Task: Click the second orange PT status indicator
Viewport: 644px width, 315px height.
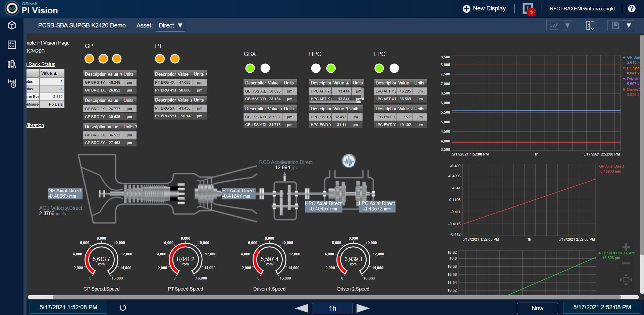Action: pyautogui.click(x=175, y=59)
